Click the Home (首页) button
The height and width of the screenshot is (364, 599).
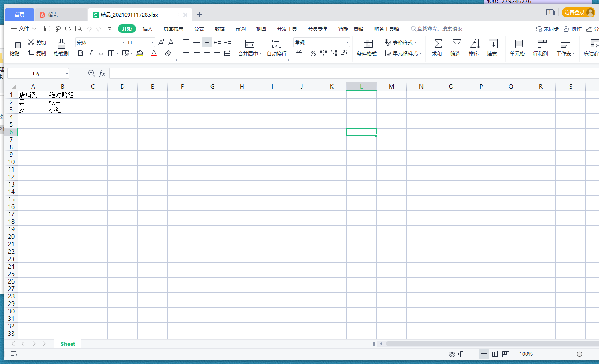19,15
